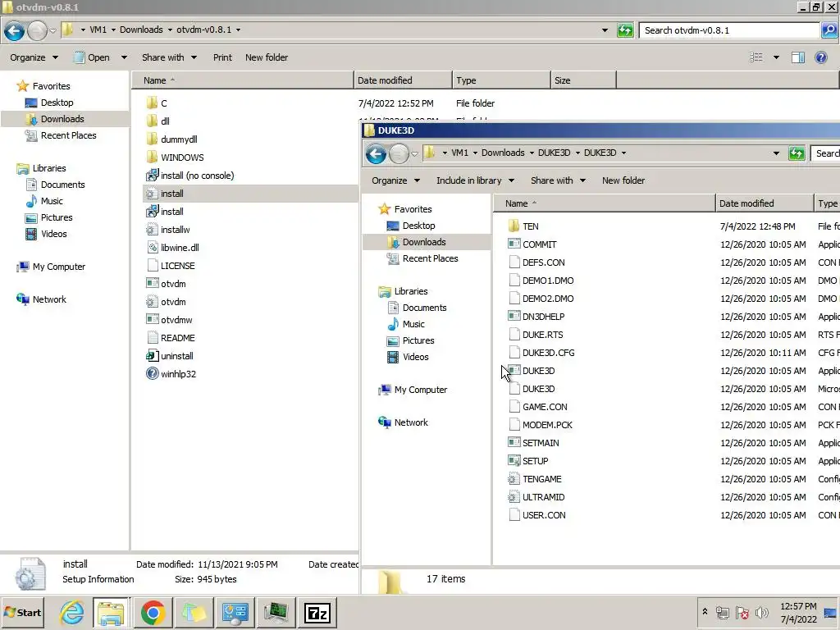Click Print in otvdm-v0.8.1 toolbar

[x=222, y=57]
